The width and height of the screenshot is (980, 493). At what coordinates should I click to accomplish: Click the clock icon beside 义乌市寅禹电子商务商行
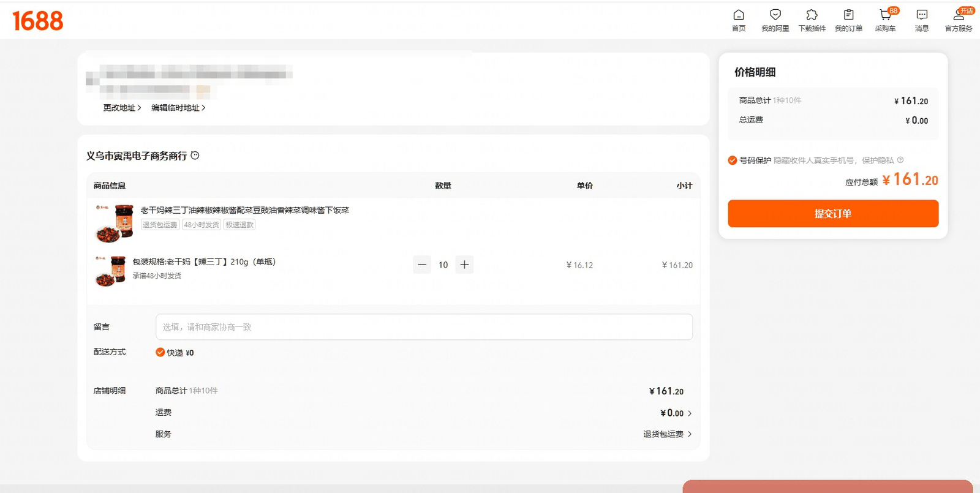point(195,156)
